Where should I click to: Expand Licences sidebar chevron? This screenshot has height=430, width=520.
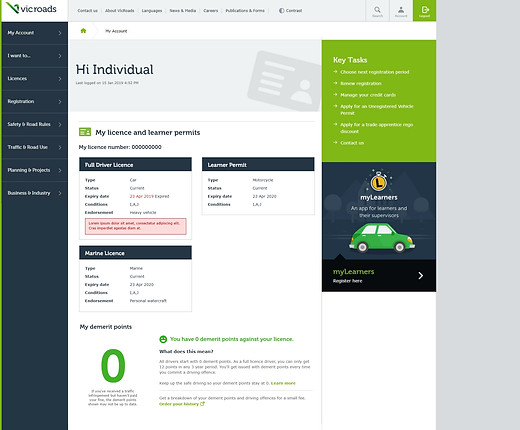point(60,79)
